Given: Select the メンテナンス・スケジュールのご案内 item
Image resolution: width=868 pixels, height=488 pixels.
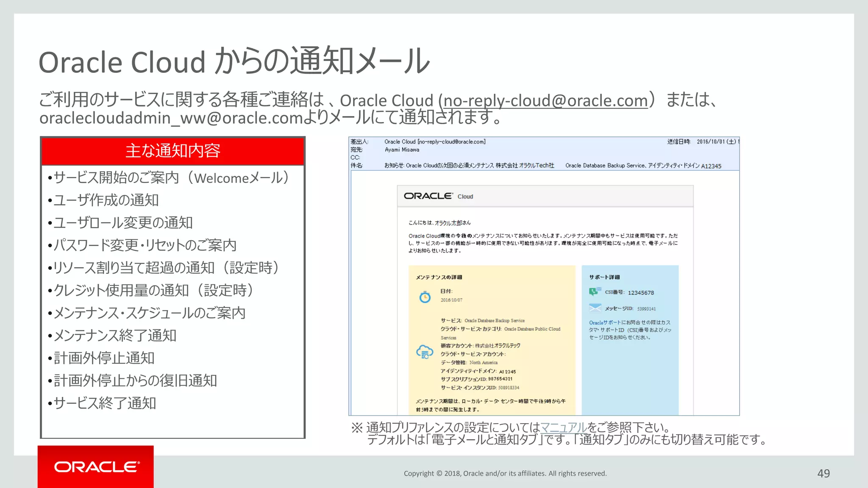Looking at the screenshot, I should point(147,313).
